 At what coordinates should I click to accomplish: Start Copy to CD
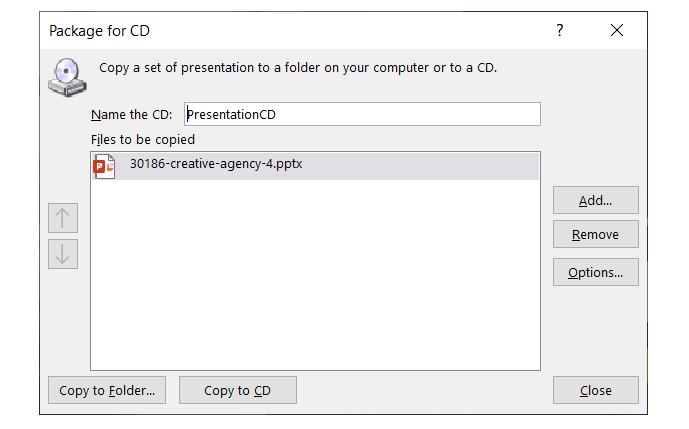point(237,390)
